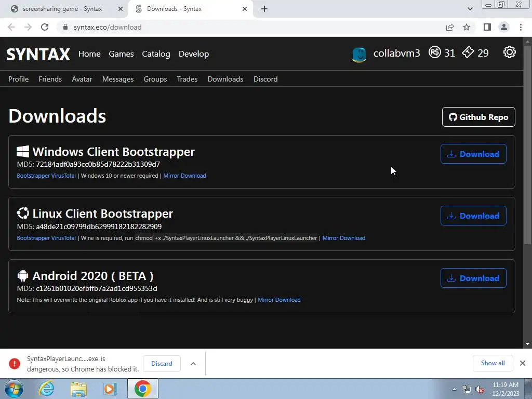Open a new tab with plus icon
Viewport: 532px width, 399px height.
coord(264,9)
